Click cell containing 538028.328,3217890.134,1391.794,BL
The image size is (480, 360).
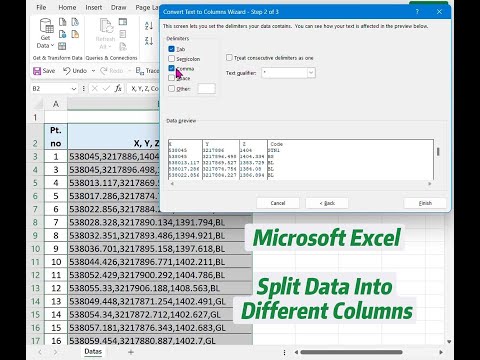[160, 222]
